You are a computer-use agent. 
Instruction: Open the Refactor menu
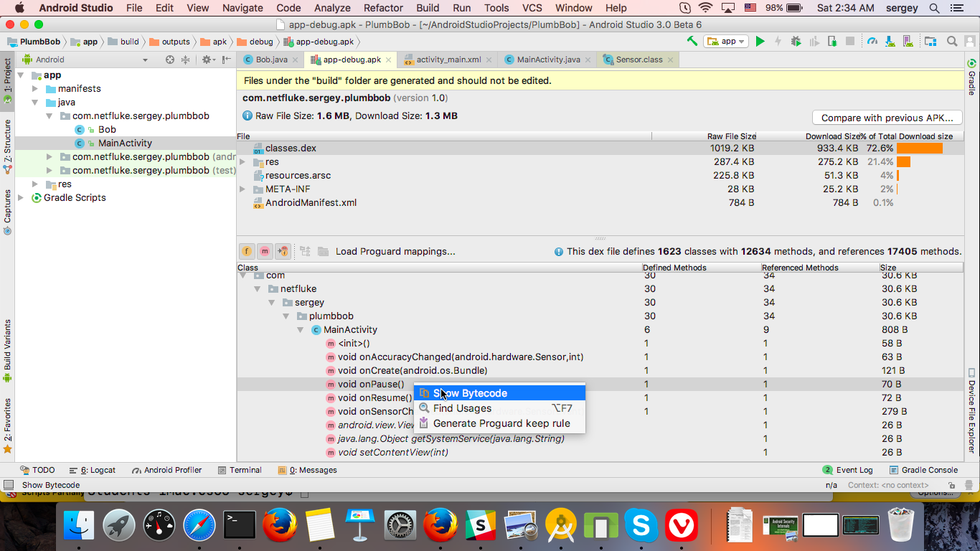tap(383, 8)
